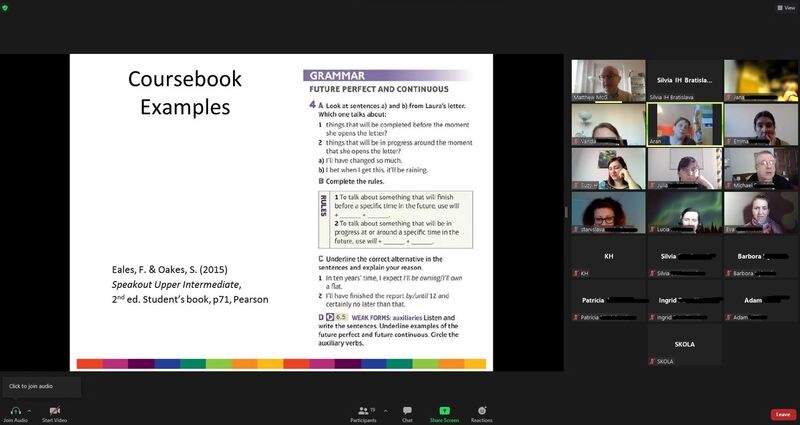800x425 pixels.
Task: Click the muted mic icon on KH tile
Action: (576, 273)
